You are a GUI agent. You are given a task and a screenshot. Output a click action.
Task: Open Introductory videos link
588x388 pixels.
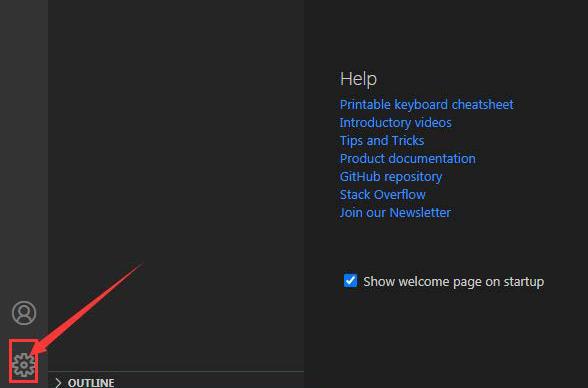[x=395, y=123]
